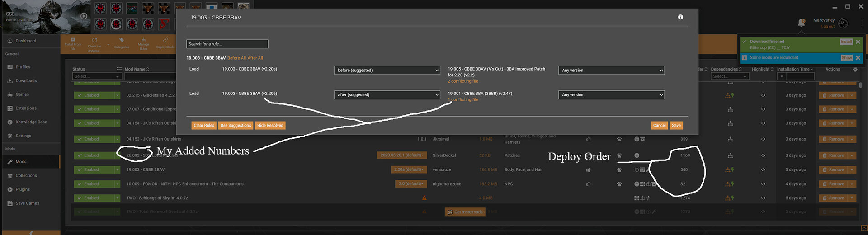Open the Knowledge Base in the sidebar
Image resolution: width=868 pixels, height=235 pixels.
[x=31, y=122]
